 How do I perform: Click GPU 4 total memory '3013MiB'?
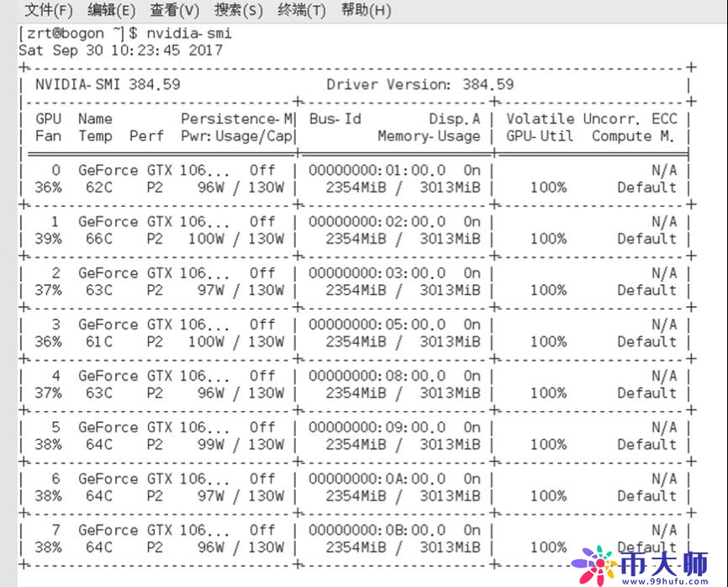click(x=451, y=393)
